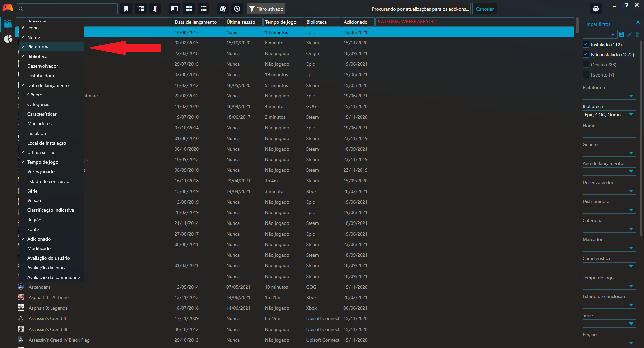
Task: Uncheck the Não instalado checkbox
Action: pos(586,54)
